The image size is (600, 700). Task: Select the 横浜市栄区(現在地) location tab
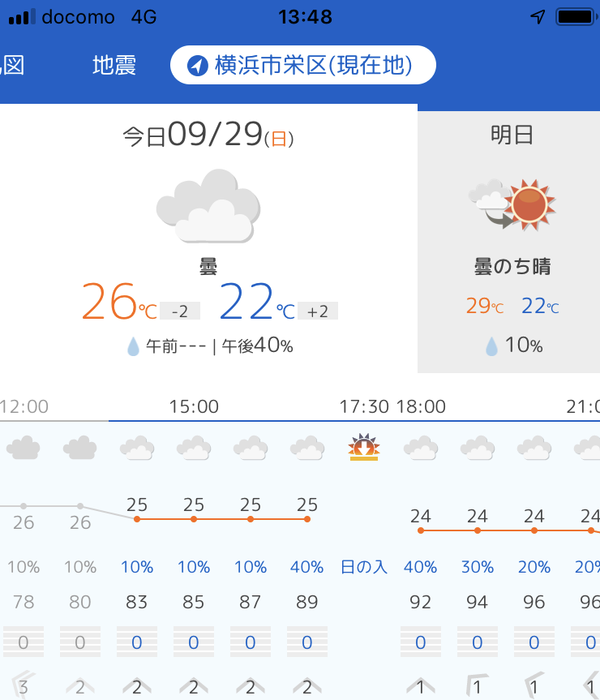(303, 65)
